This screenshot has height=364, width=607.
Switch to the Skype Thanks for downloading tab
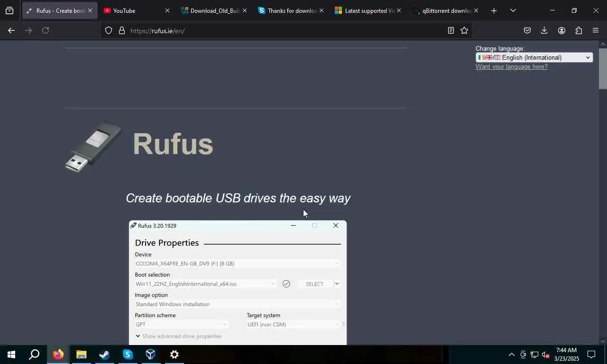tap(291, 10)
